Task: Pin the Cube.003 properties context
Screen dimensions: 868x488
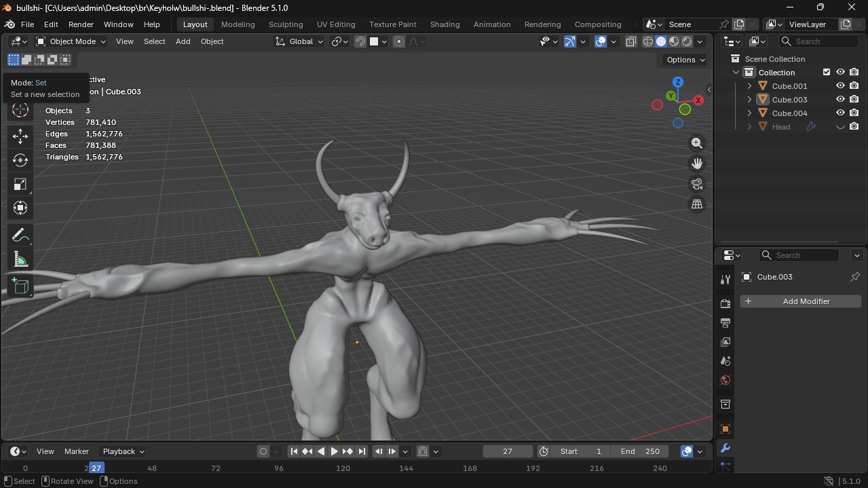Action: pyautogui.click(x=855, y=277)
